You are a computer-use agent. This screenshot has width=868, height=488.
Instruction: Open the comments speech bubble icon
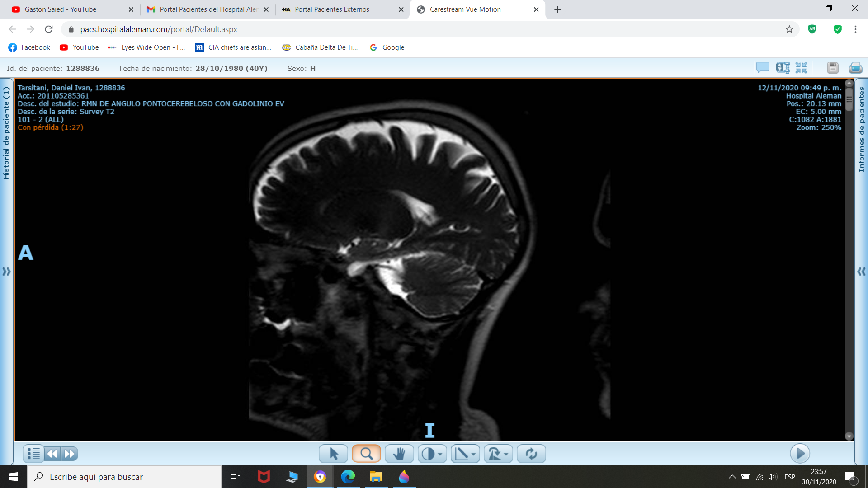(763, 68)
